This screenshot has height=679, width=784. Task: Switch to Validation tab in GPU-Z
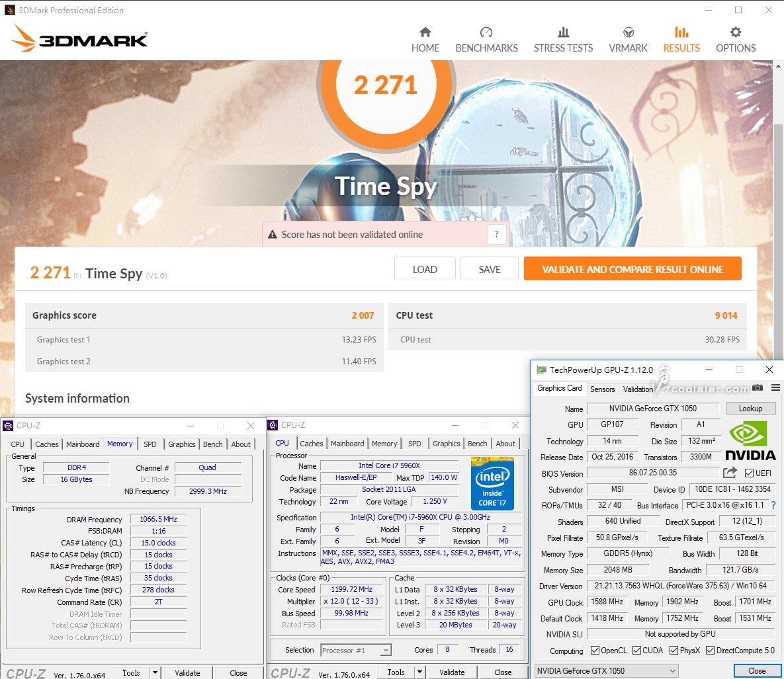point(638,389)
